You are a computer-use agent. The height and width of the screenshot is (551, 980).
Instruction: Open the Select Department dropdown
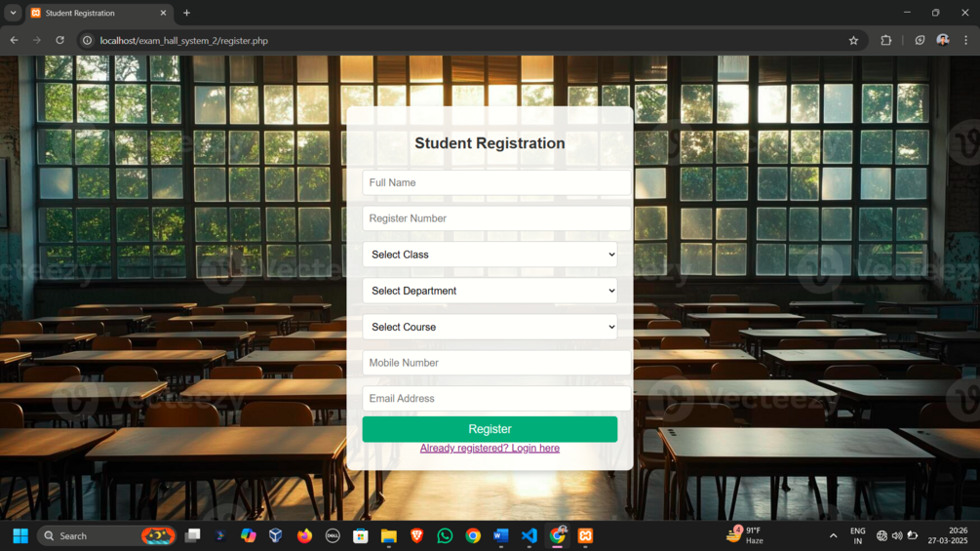pyautogui.click(x=490, y=291)
